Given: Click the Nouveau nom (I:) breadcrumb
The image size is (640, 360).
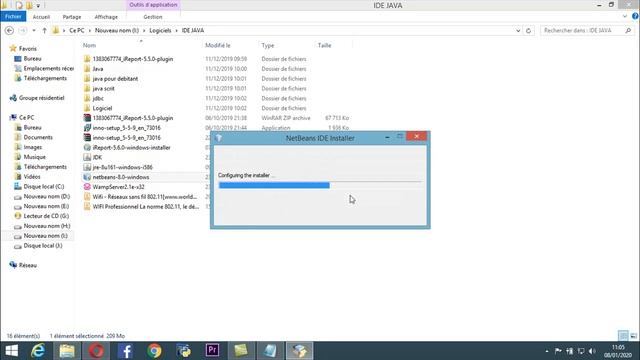Looking at the screenshot, I should (x=117, y=31).
